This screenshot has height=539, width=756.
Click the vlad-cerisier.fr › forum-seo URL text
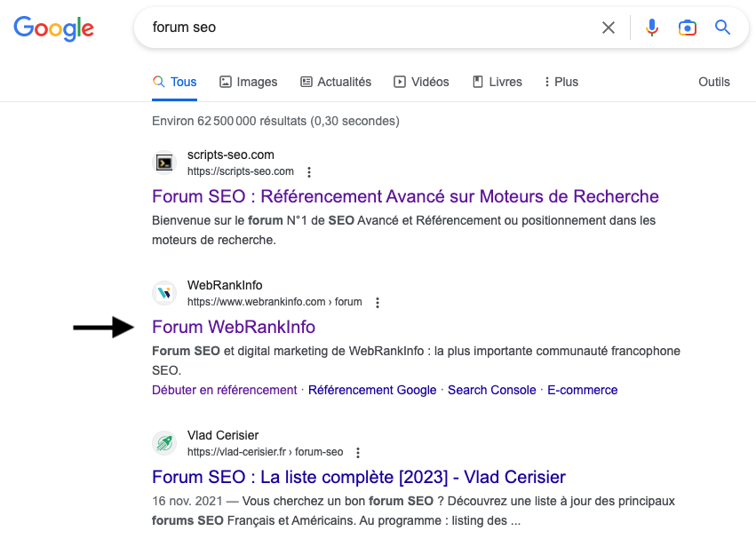pos(266,452)
